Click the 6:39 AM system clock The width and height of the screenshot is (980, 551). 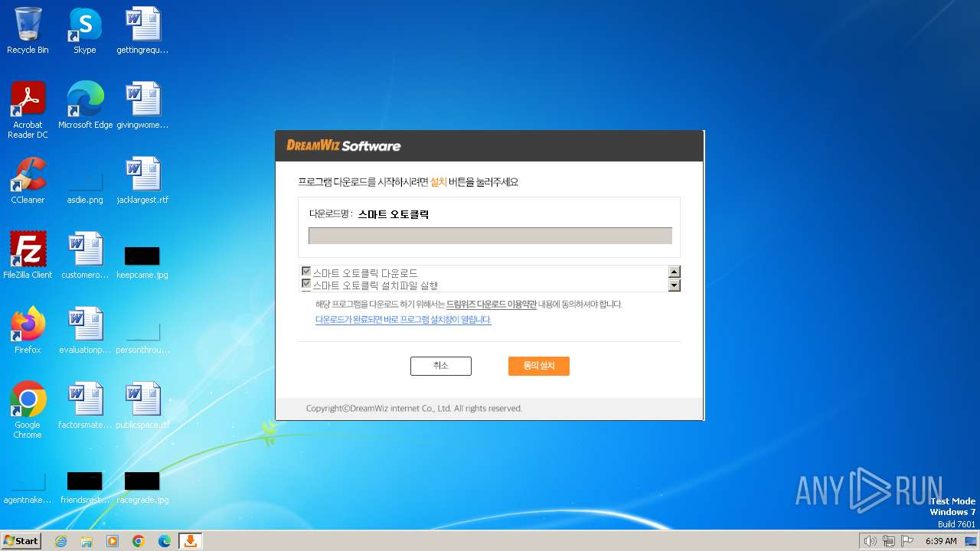[941, 541]
